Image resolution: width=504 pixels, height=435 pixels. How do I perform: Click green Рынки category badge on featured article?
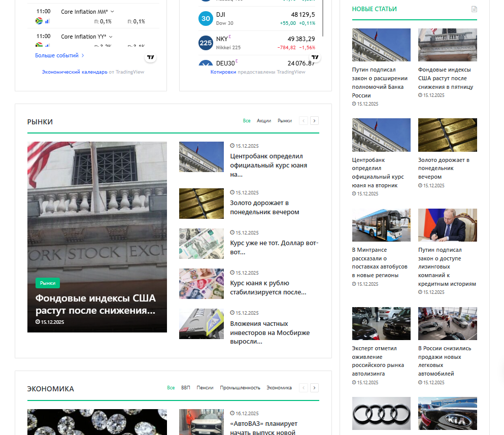tap(48, 283)
